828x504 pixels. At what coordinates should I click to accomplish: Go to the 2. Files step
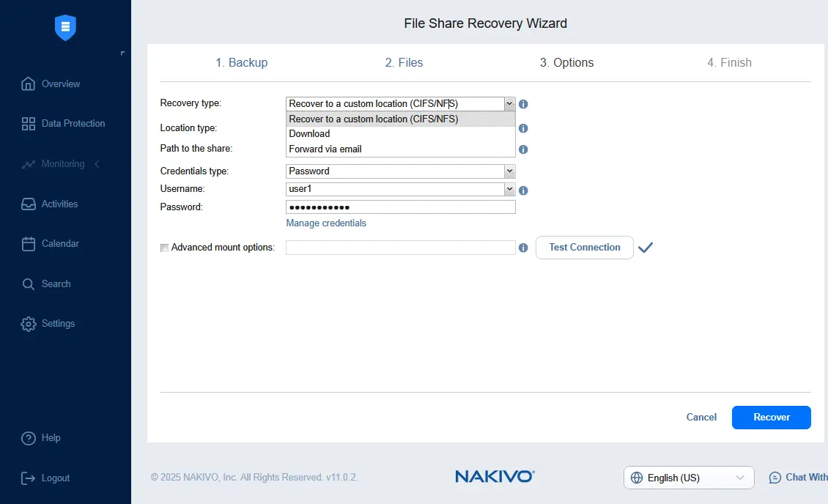pyautogui.click(x=404, y=63)
